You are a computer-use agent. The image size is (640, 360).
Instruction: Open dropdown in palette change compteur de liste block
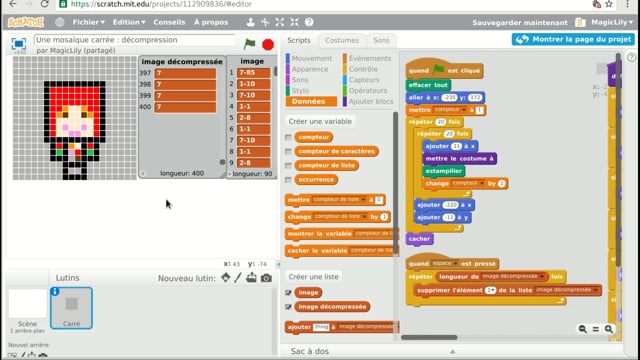363,217
